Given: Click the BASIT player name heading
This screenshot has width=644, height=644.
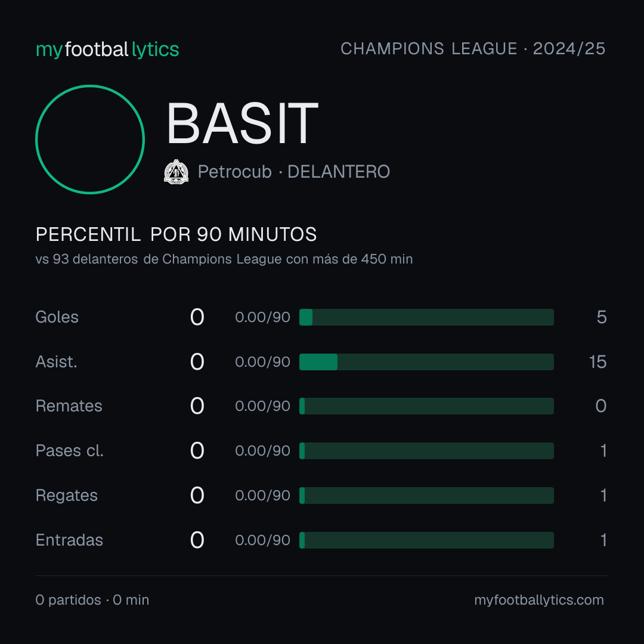Looking at the screenshot, I should tap(242, 123).
